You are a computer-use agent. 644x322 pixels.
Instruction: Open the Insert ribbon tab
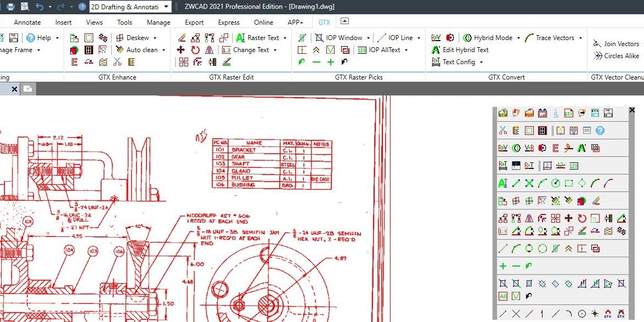click(63, 22)
